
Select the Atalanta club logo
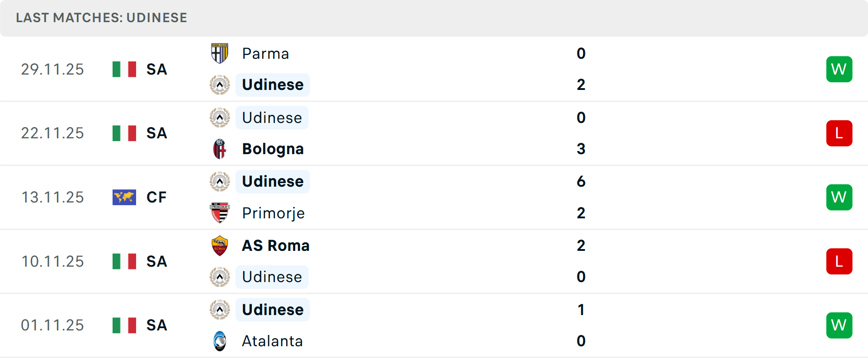pos(219,341)
